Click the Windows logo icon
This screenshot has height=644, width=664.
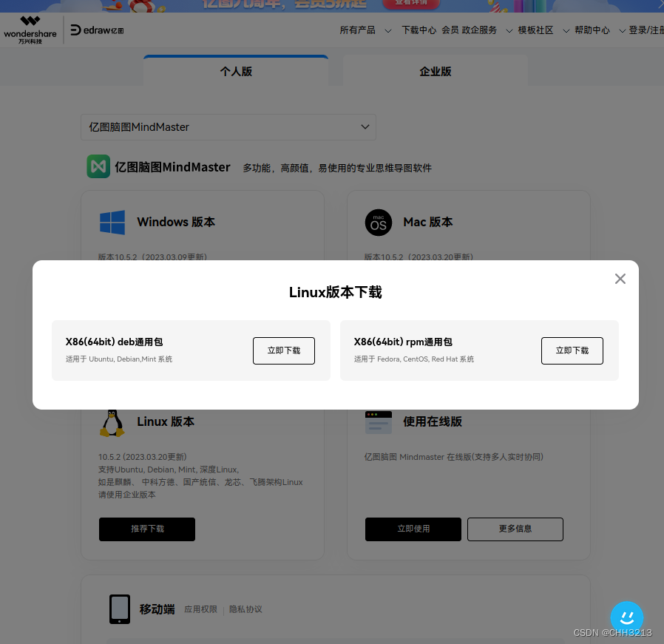112,223
